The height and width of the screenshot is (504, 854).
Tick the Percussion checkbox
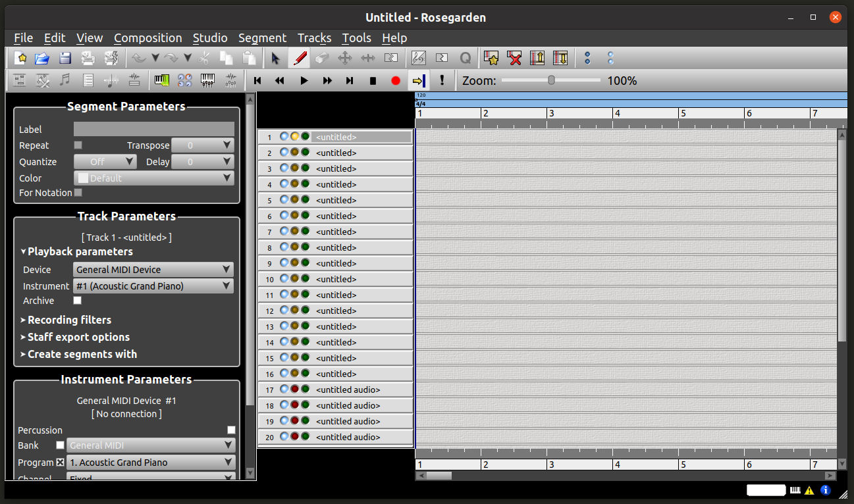(x=231, y=430)
